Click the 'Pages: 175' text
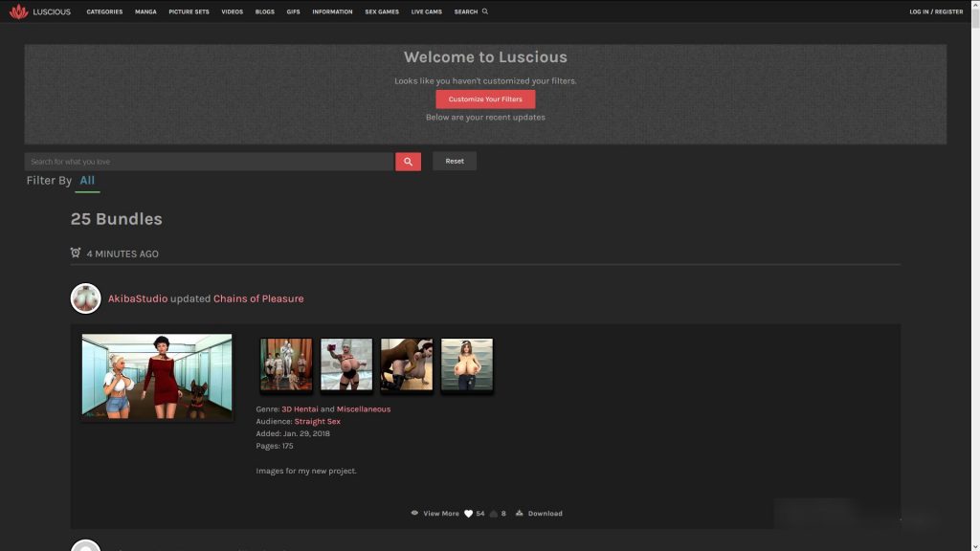Image resolution: width=980 pixels, height=551 pixels. tap(275, 446)
